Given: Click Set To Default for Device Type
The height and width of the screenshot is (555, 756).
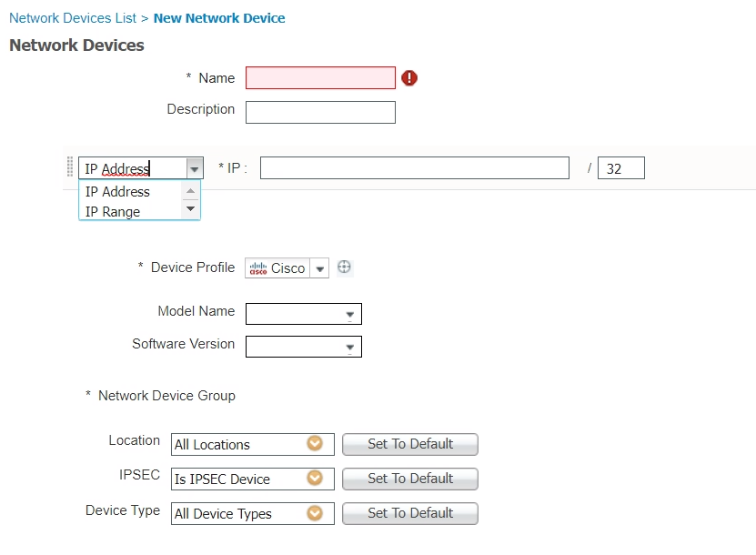Looking at the screenshot, I should [409, 513].
